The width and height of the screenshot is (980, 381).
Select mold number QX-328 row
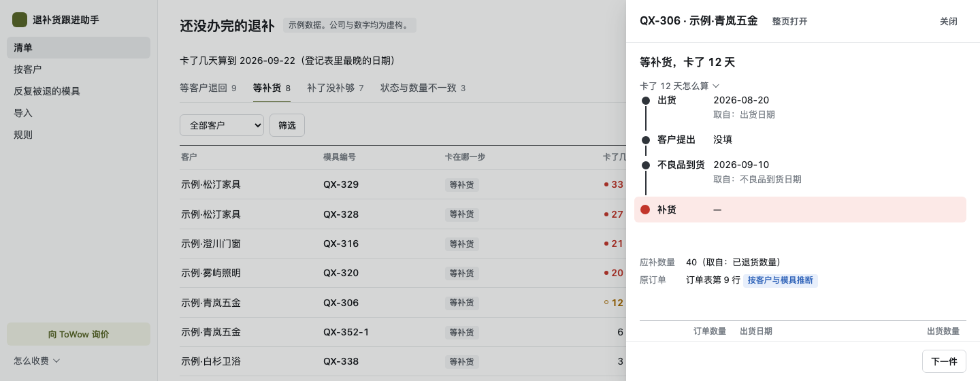(403, 214)
